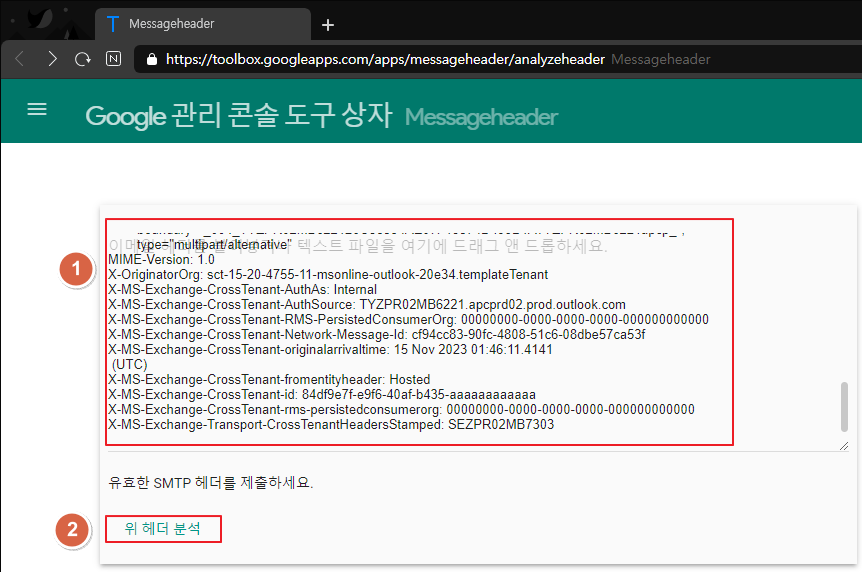This screenshot has width=862, height=572.
Task: Click the 위 헤더 분석 button
Action: coord(163,529)
